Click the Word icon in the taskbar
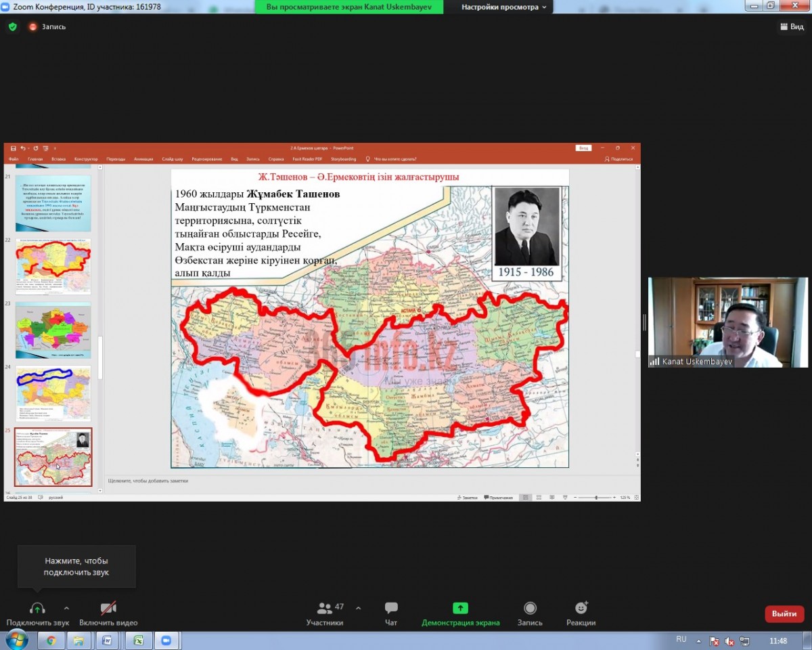Image resolution: width=812 pixels, height=650 pixels. coord(107,640)
